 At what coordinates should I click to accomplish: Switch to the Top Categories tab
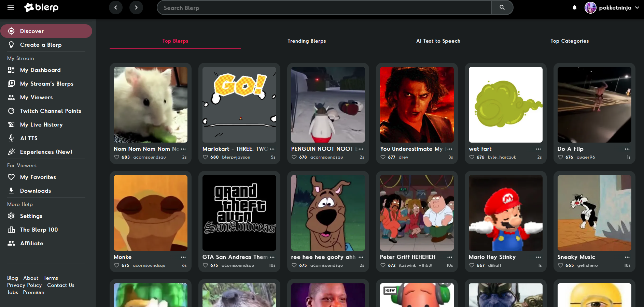(x=570, y=41)
